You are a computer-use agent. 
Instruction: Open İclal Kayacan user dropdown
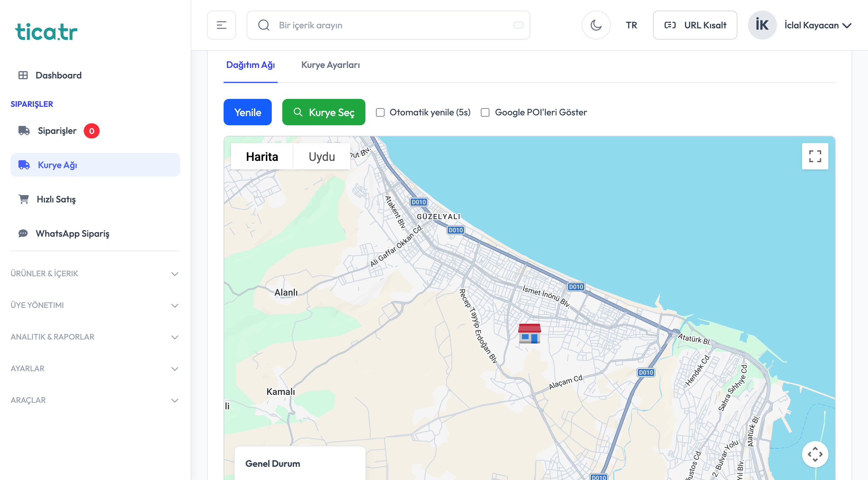point(818,25)
